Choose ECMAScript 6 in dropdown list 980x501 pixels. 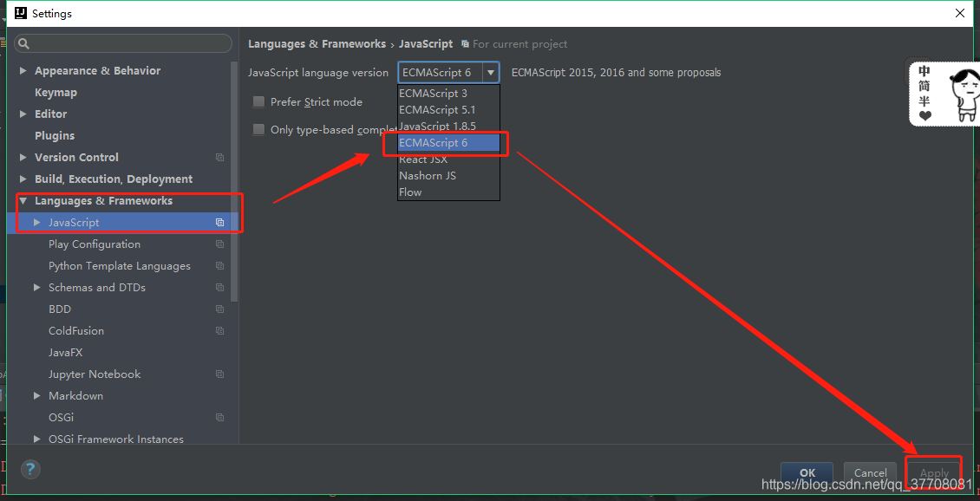[448, 142]
